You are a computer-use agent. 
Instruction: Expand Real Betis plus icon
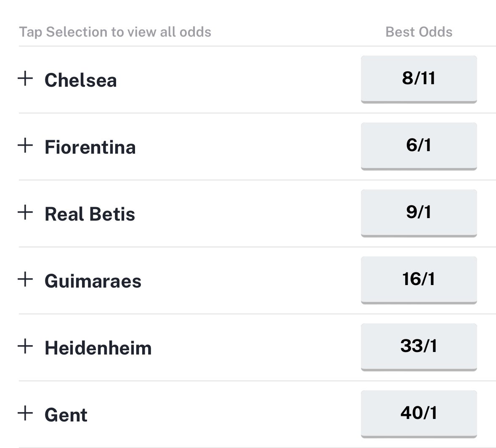(25, 212)
